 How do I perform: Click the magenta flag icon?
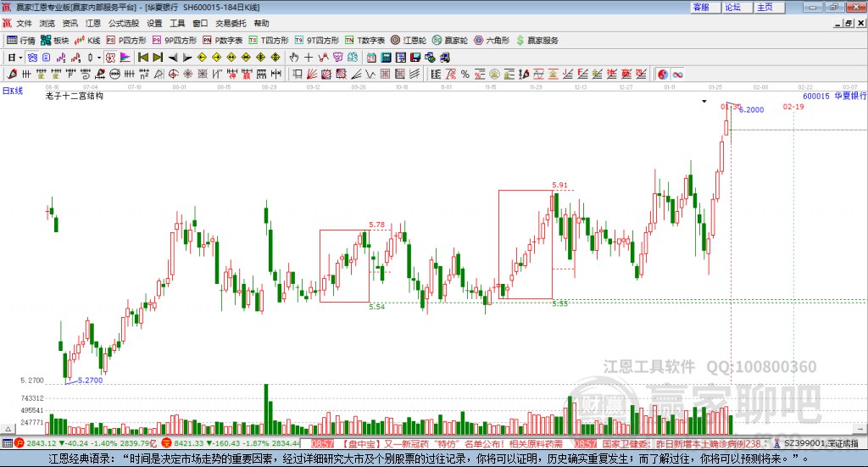(125, 58)
